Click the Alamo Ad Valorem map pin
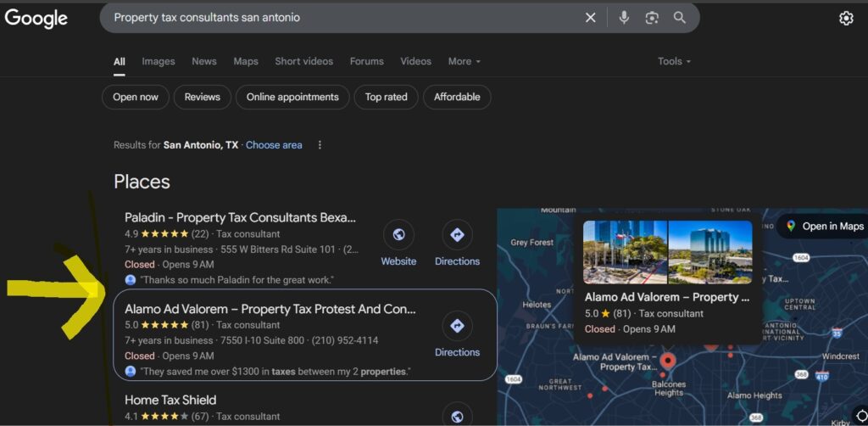The image size is (868, 426). point(669,362)
